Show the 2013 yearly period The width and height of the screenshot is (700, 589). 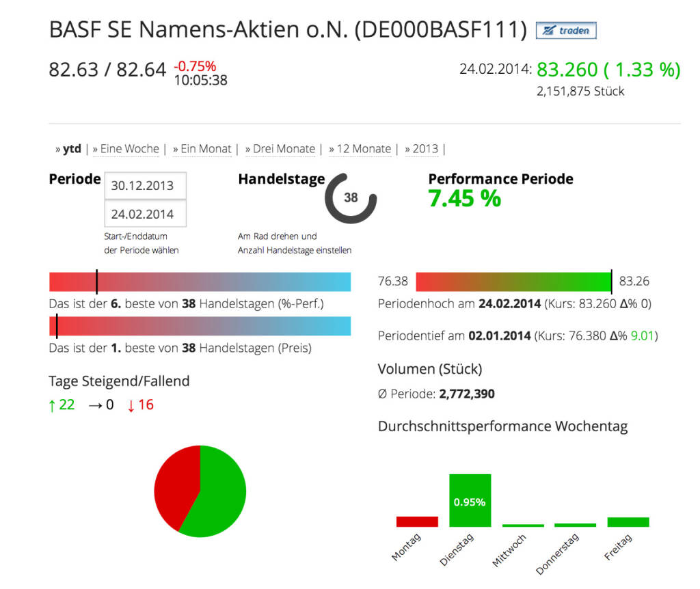coord(425,149)
